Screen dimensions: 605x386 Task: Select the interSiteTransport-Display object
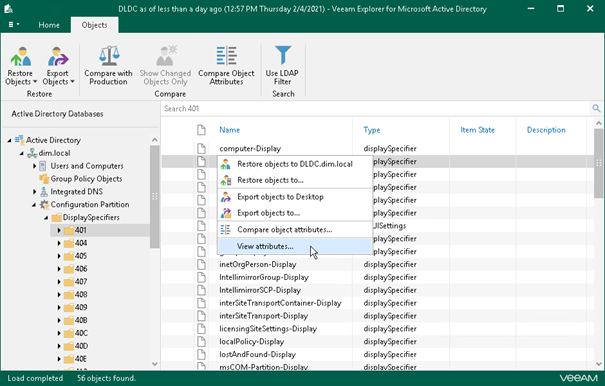point(264,316)
